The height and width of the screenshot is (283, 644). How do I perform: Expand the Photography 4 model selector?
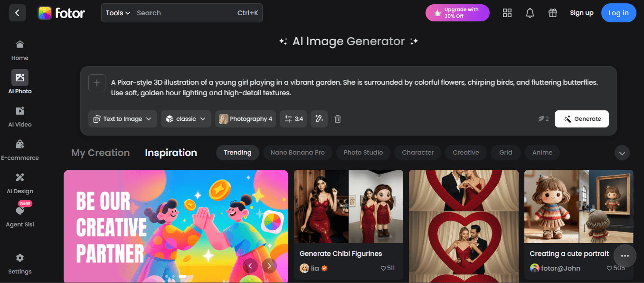click(246, 118)
